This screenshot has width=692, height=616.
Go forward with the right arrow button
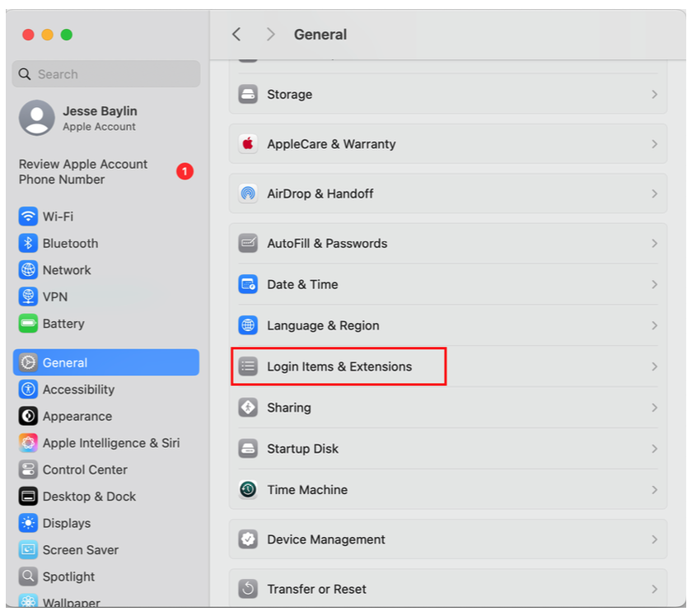click(270, 34)
